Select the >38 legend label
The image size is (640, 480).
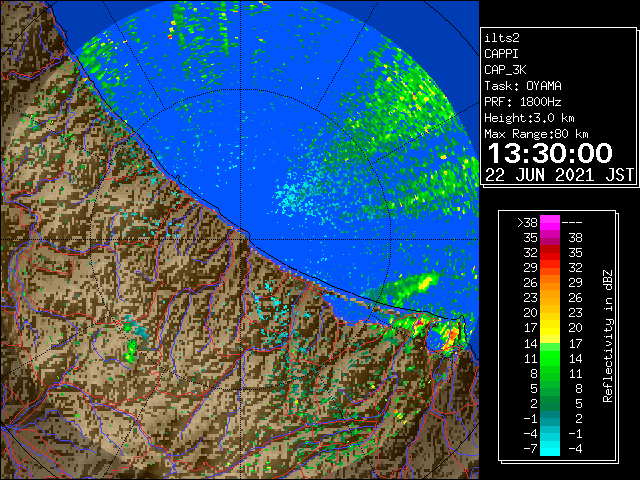527,223
